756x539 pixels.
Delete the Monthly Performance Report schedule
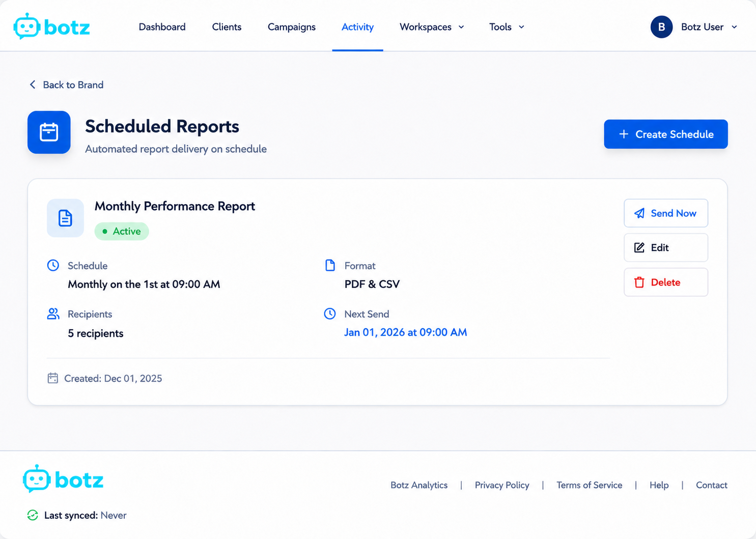tap(666, 282)
